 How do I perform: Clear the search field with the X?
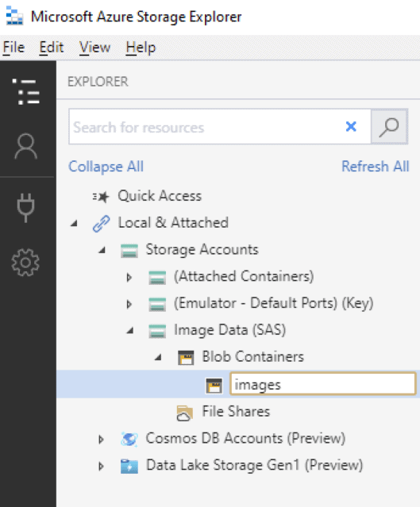point(351,126)
